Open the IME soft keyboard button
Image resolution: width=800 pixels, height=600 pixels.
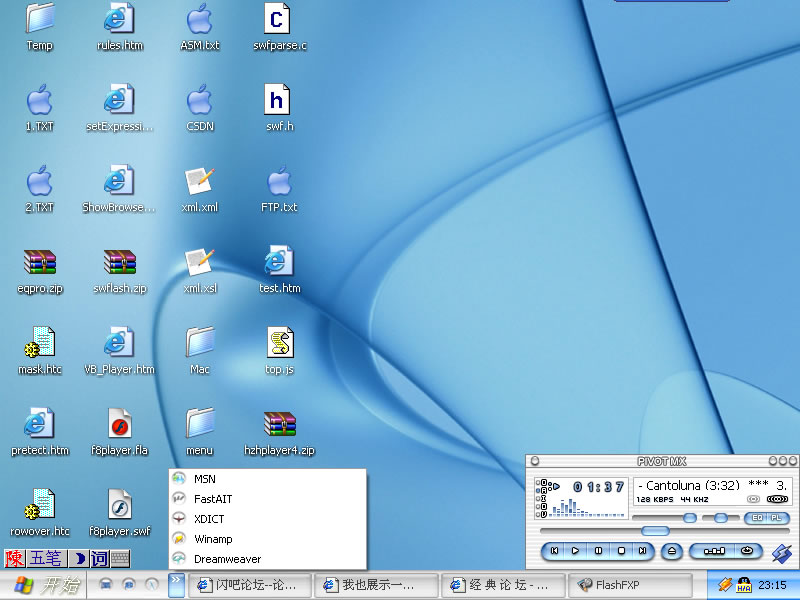click(x=120, y=559)
